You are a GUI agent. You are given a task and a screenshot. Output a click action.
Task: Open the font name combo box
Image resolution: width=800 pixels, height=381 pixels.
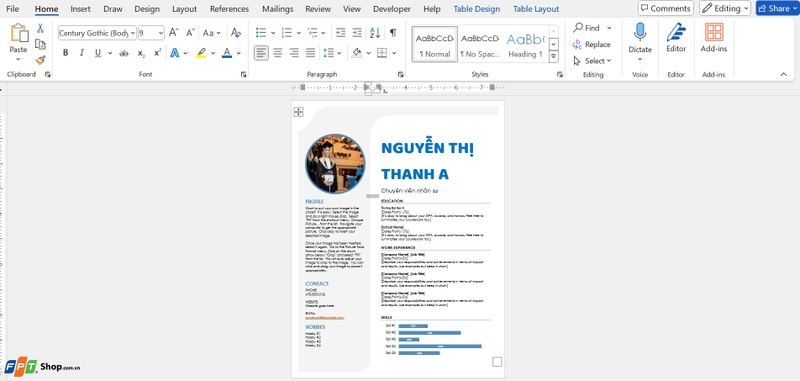coord(97,33)
